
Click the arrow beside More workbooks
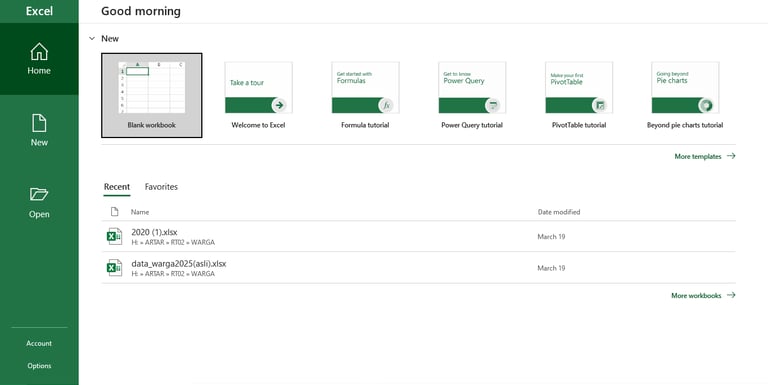click(x=731, y=295)
